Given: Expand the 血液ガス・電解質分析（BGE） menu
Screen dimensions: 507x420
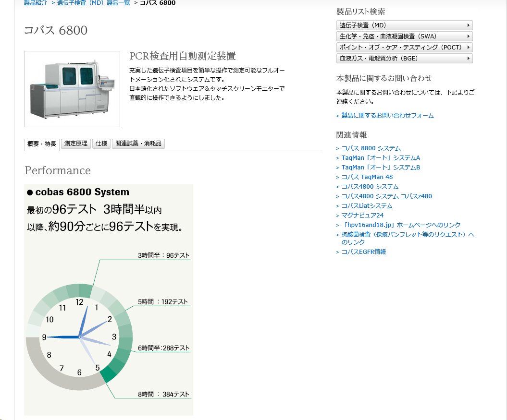Looking at the screenshot, I should 405,58.
